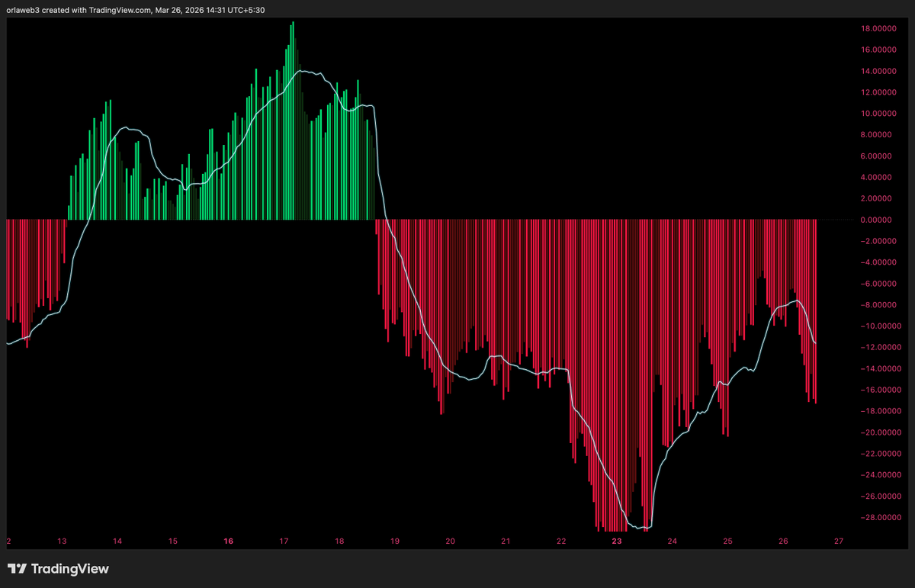Click the TradingView logo in the footer
This screenshot has height=588, width=915.
[x=58, y=569]
